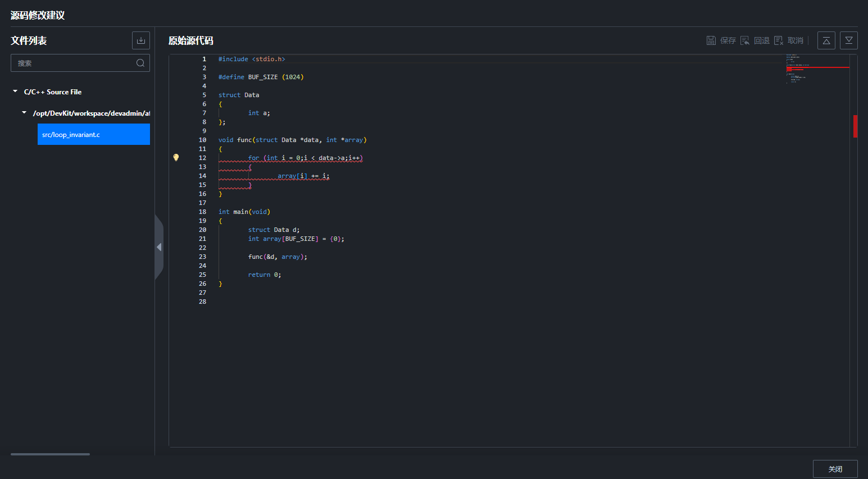Image resolution: width=868 pixels, height=479 pixels.
Task: Click the red marker in editor scrollbar
Action: pyautogui.click(x=855, y=126)
